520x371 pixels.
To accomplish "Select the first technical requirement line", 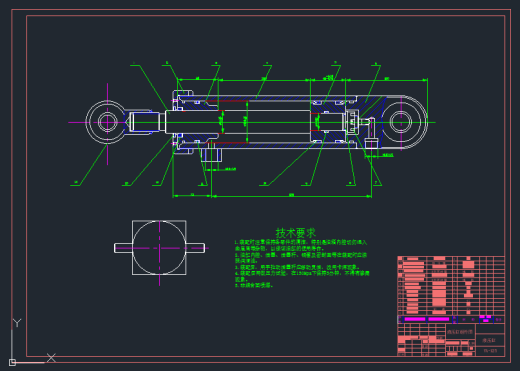I will pyautogui.click(x=301, y=242).
